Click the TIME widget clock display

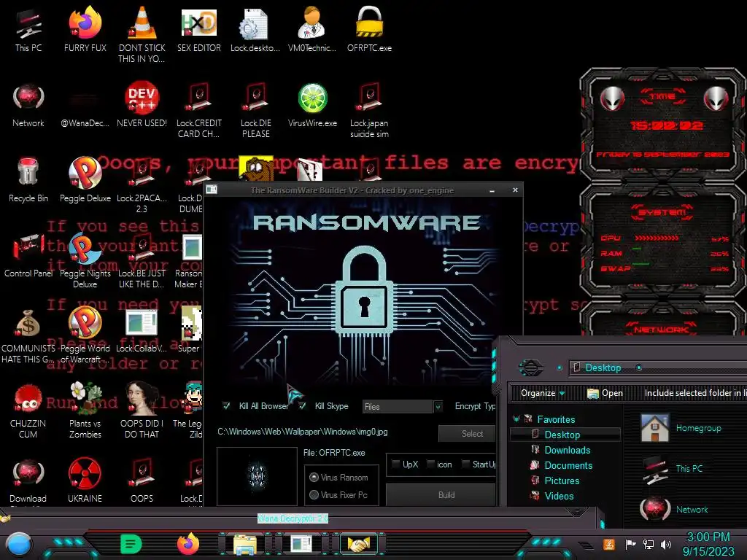666,125
